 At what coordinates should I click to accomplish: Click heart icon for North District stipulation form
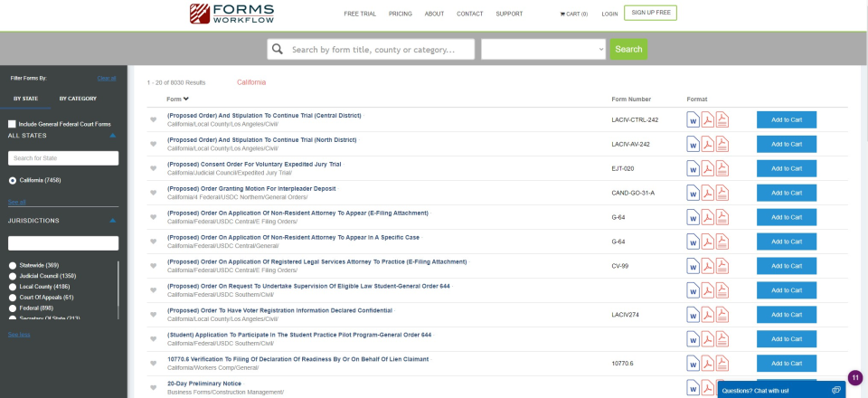click(x=154, y=144)
